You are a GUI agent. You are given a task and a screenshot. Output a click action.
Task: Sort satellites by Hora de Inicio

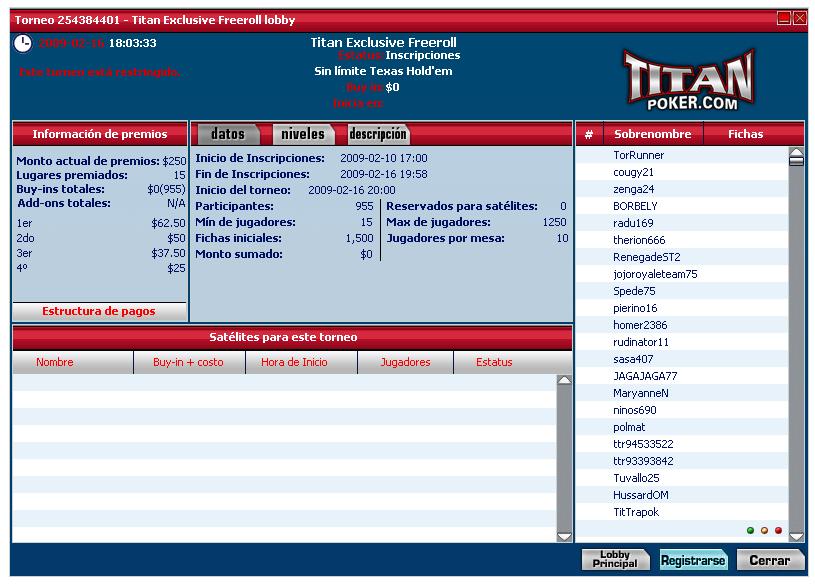point(301,362)
